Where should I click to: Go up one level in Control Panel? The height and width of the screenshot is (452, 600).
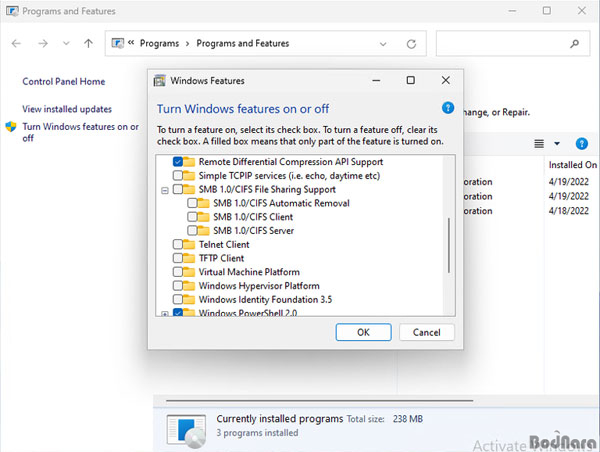coord(88,44)
